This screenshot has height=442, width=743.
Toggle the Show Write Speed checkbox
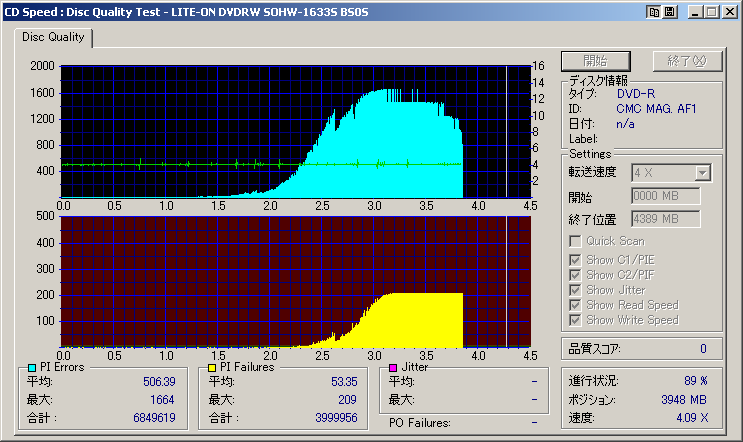pyautogui.click(x=575, y=320)
